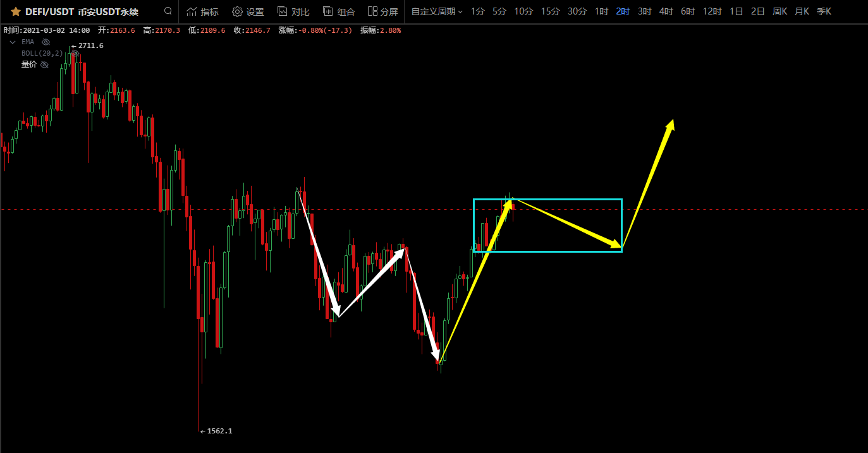The height and width of the screenshot is (453, 868).
Task: Switch to the 1日 timeframe
Action: [736, 11]
